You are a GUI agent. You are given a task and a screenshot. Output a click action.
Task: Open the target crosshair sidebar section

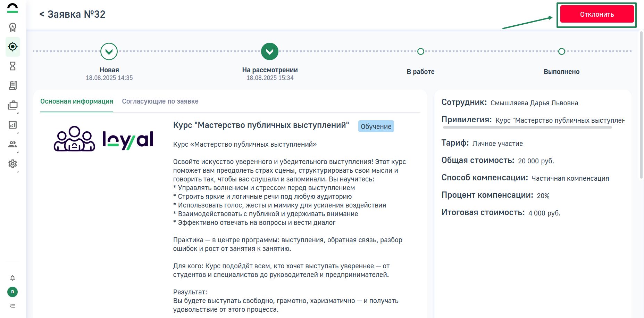(12, 47)
